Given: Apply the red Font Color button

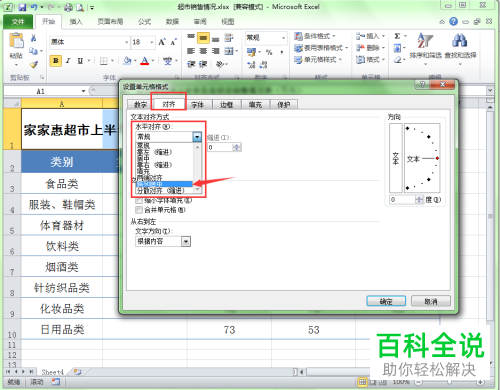Looking at the screenshot, I should 145,61.
